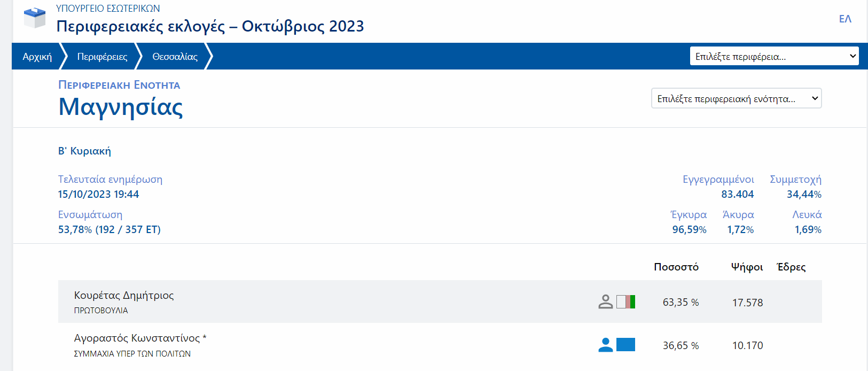This screenshot has width=868, height=371.
Task: Open the Επιλέξτε περιφέρεια dropdown
Action: click(774, 56)
